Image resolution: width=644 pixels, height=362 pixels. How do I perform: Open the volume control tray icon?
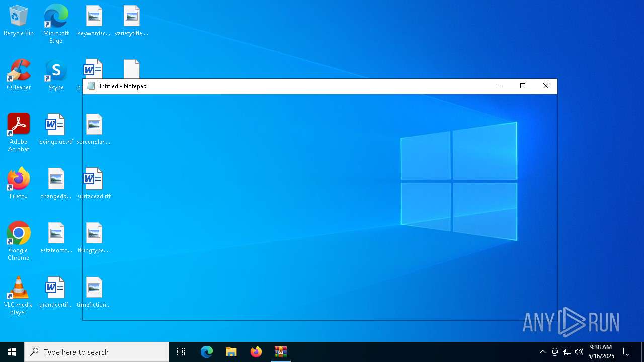tap(579, 352)
